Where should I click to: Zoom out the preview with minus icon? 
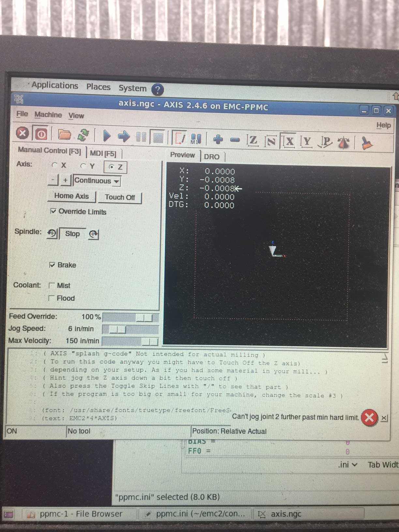pos(235,140)
